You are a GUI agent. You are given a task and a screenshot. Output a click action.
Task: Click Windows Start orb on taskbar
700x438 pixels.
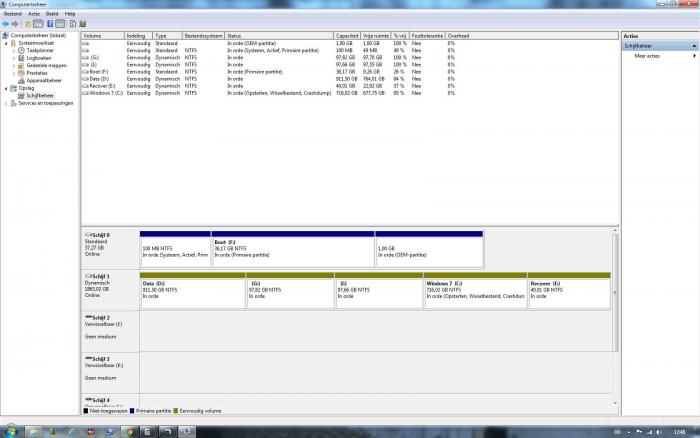(10, 432)
